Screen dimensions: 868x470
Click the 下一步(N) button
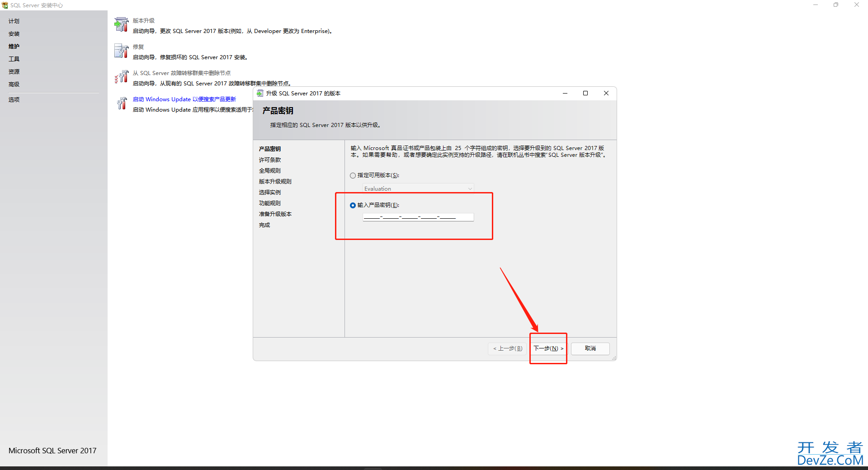548,348
